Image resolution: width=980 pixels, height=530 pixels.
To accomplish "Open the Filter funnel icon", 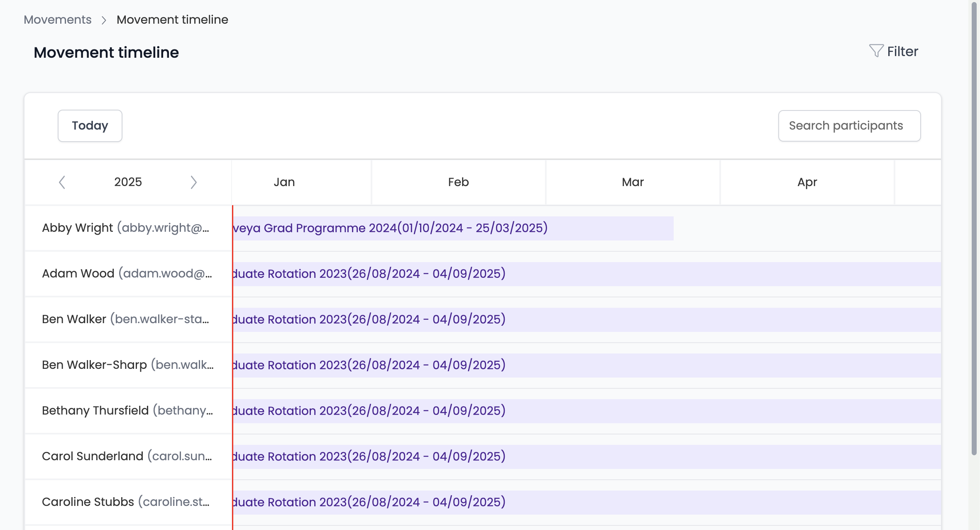I will click(x=876, y=51).
